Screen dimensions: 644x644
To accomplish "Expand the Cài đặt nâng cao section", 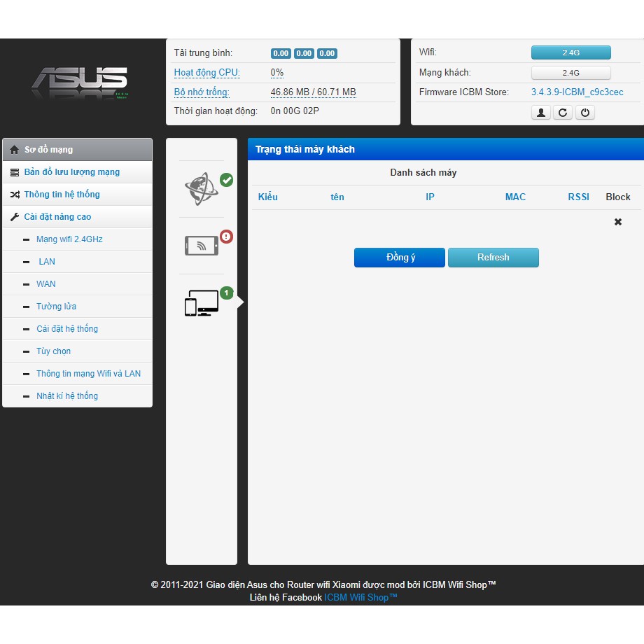I will point(57,217).
